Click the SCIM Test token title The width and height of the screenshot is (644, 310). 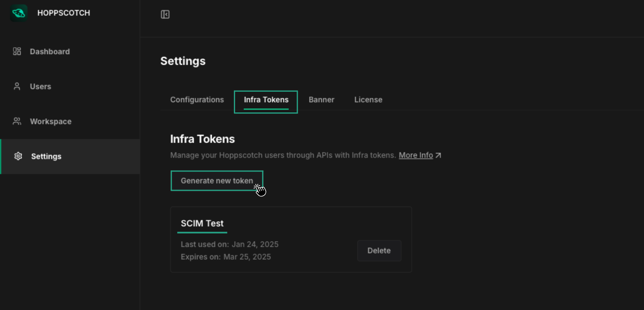click(x=202, y=223)
